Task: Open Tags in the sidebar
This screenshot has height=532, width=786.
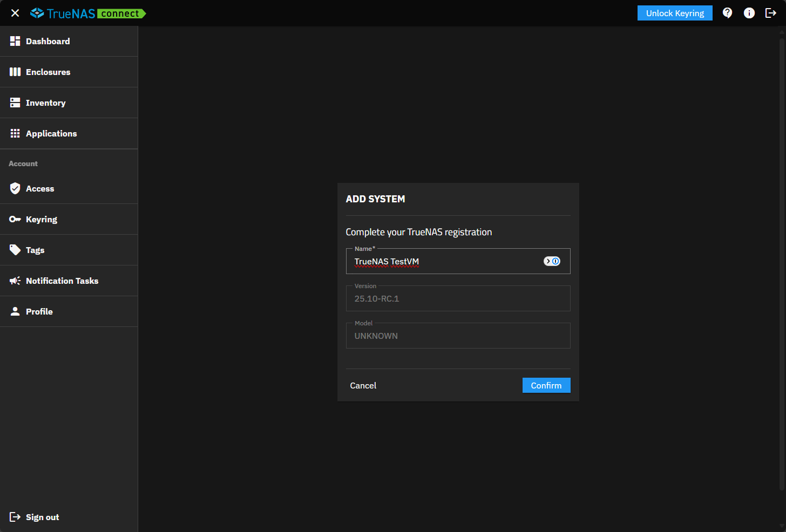Action: (x=69, y=250)
